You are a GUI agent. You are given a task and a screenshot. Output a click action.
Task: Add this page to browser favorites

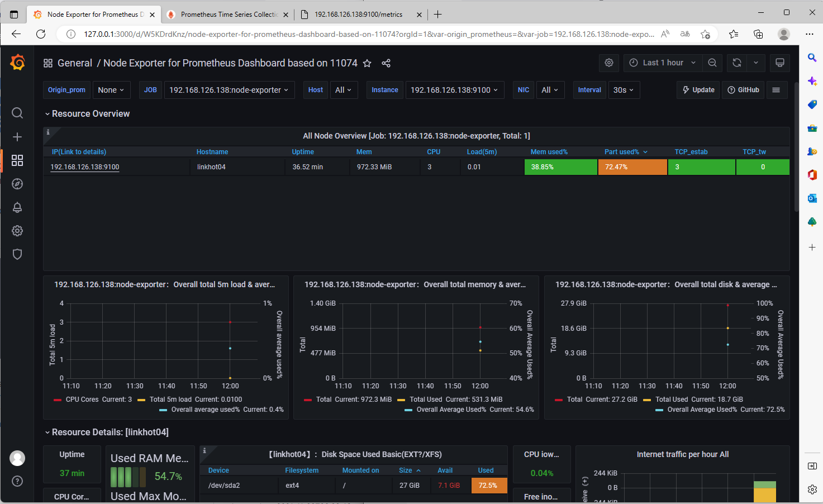pos(706,34)
